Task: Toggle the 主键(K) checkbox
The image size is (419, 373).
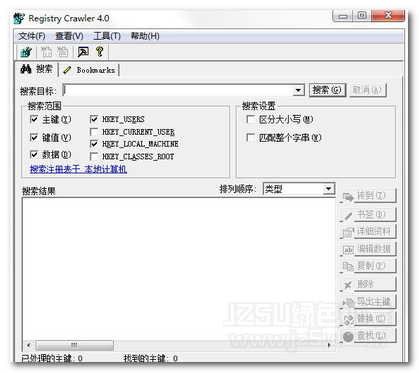Action: pyautogui.click(x=34, y=119)
